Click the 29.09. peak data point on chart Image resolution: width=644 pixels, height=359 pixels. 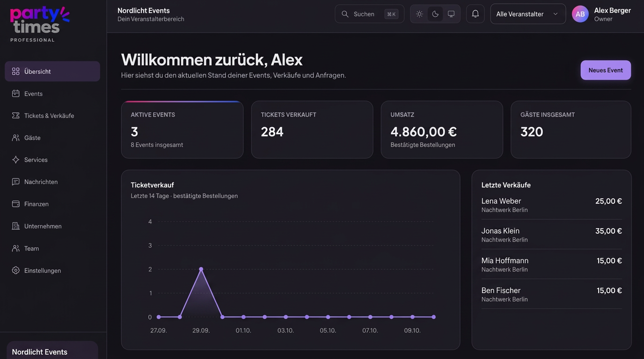click(x=201, y=269)
